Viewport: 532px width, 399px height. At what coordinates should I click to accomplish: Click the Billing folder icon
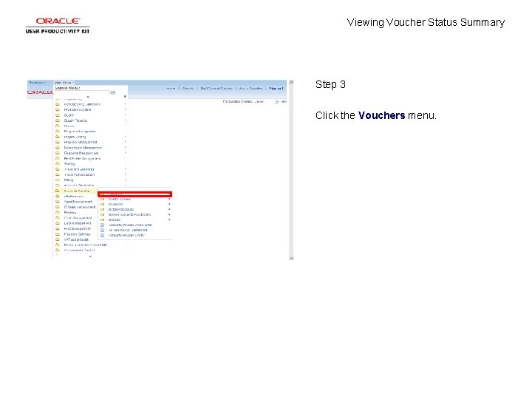click(x=58, y=180)
